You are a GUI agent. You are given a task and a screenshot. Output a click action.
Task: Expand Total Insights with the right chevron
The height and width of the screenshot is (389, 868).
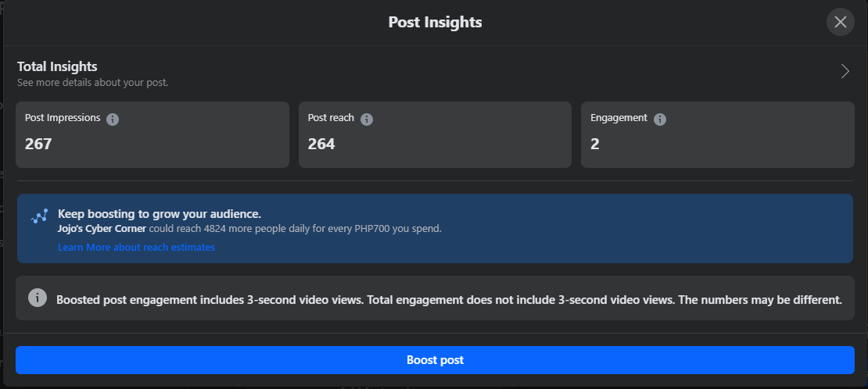coord(845,72)
